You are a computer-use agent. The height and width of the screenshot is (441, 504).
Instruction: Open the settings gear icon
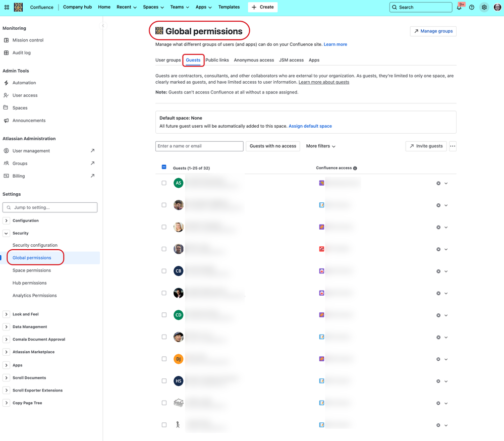tap(484, 8)
